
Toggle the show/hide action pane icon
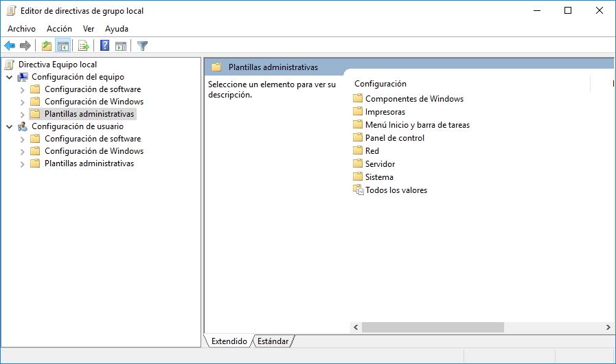[x=121, y=45]
